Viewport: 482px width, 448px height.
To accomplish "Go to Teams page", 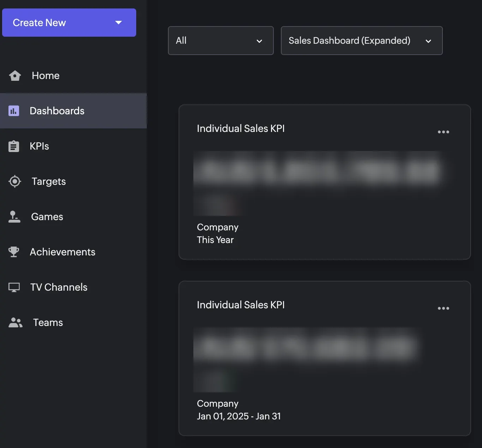I will coord(73,322).
